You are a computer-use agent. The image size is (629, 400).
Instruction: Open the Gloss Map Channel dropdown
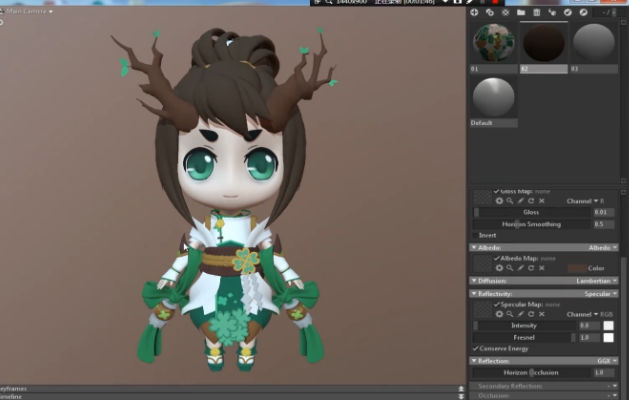[x=582, y=201]
